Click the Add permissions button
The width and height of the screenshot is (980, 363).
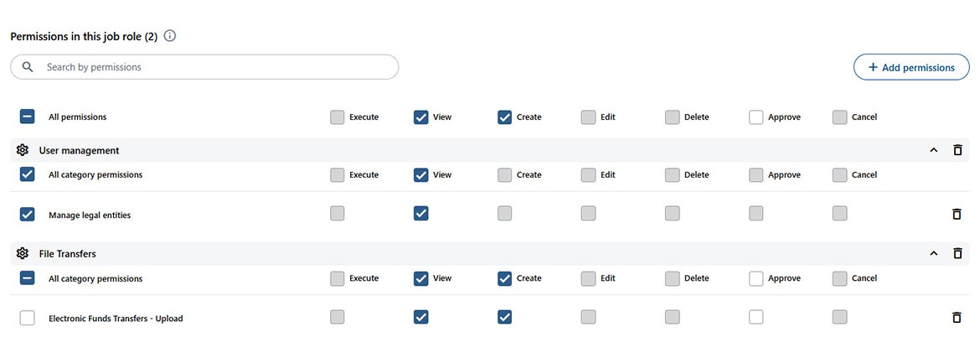click(910, 67)
